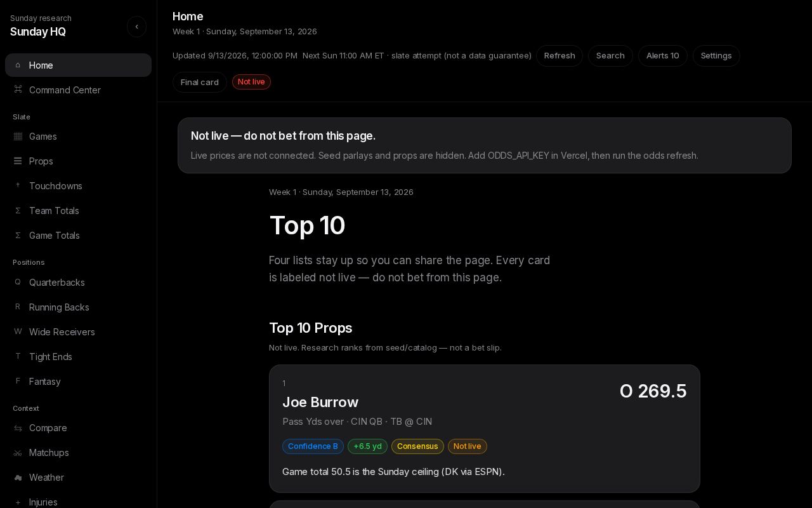This screenshot has width=812, height=508.
Task: Click "Pass Yds over · CIN QB · TB @ CIN" text
Action: click(357, 422)
